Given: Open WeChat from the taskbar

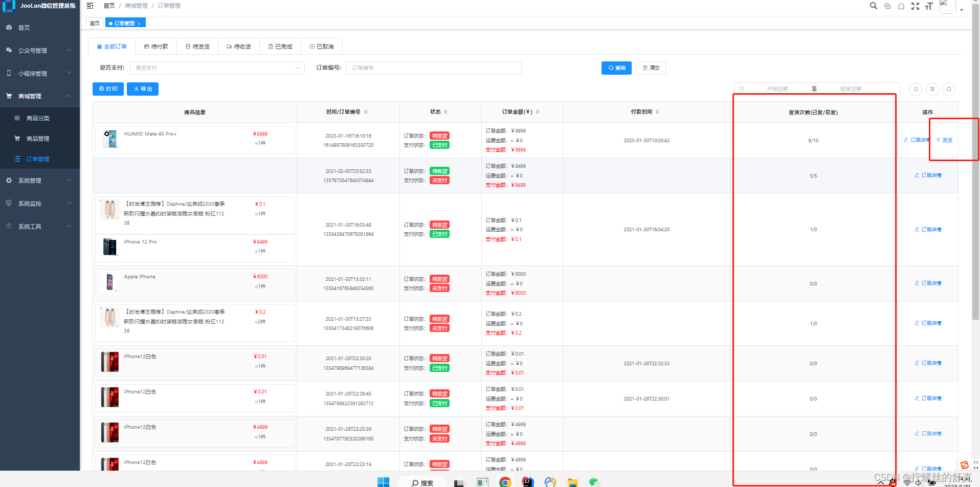Looking at the screenshot, I should click(594, 482).
